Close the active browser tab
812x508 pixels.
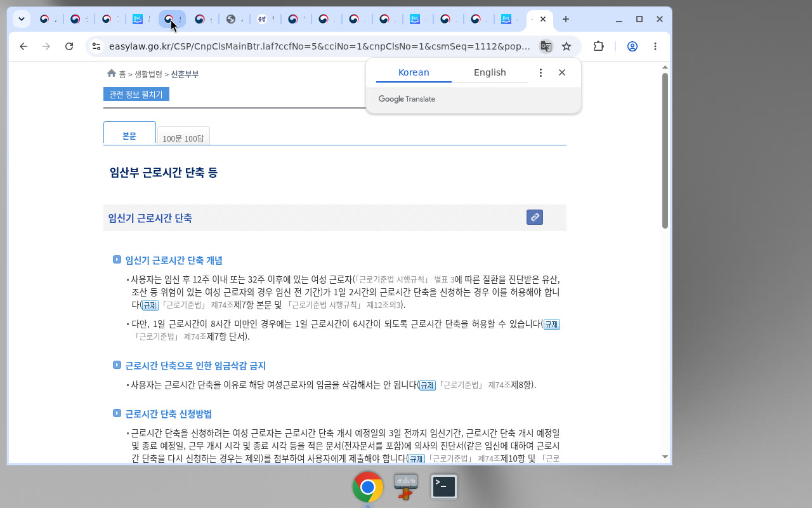tap(543, 19)
